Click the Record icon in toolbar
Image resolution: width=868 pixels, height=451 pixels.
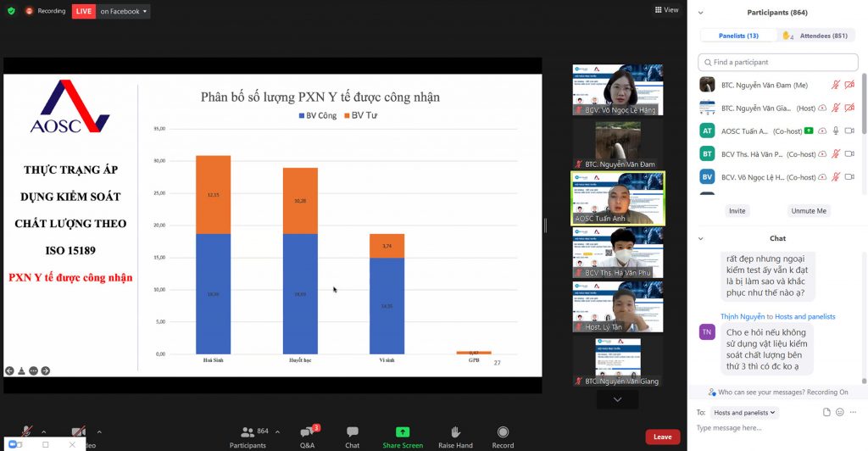[x=503, y=432]
